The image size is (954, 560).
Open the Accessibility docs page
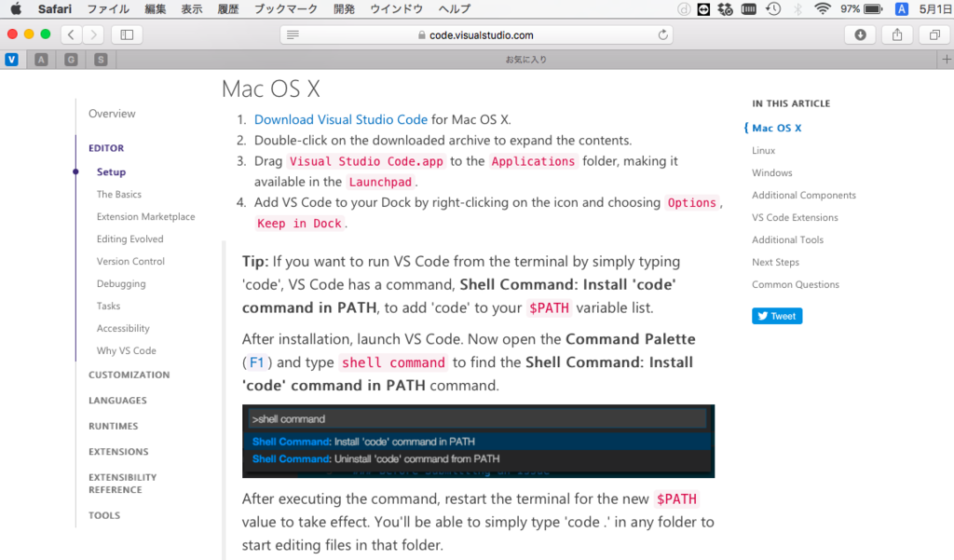(x=123, y=328)
